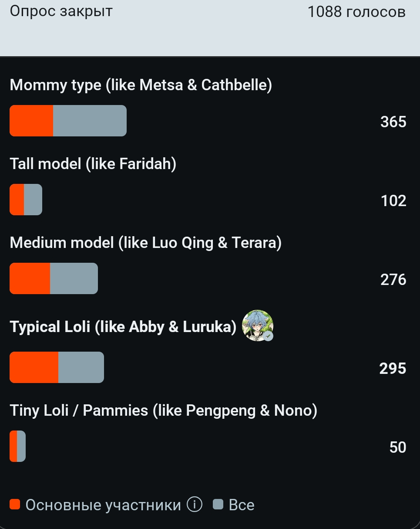420x529 pixels.
Task: Select the "Tall model (like Faridah)" option
Action: coord(93,164)
